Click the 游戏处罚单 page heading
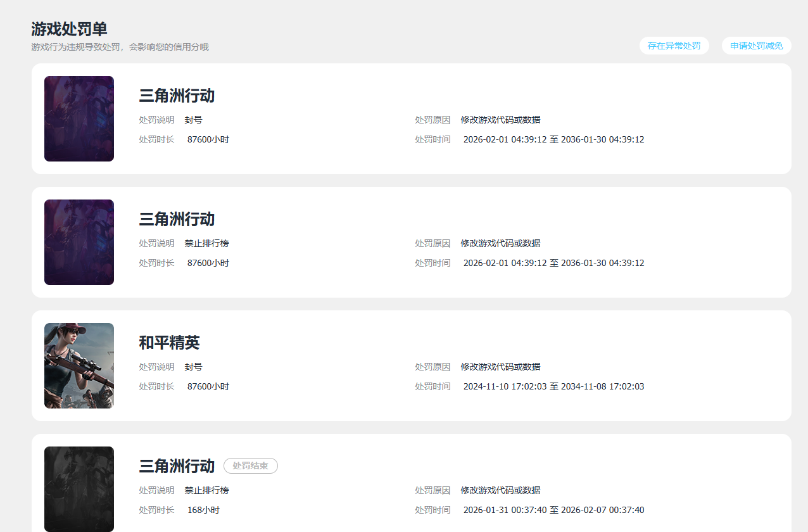 [69, 29]
